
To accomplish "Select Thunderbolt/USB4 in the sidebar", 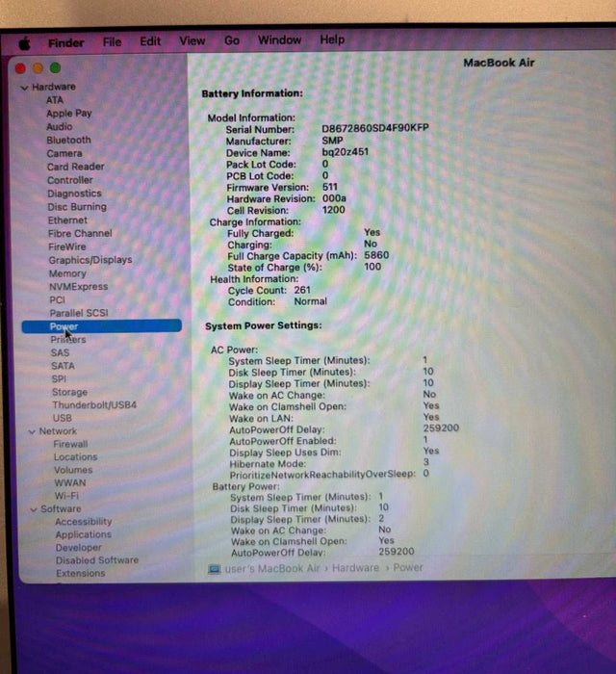I will (x=94, y=405).
